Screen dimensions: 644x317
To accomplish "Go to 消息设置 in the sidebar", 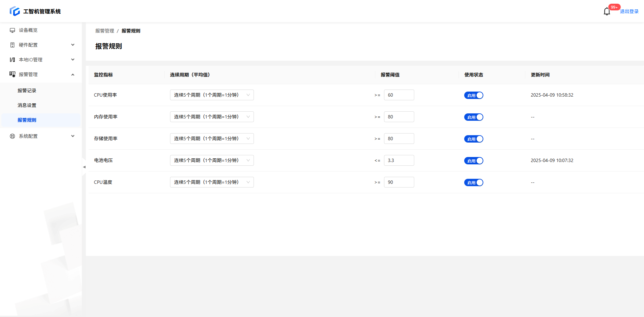I will (x=27, y=105).
